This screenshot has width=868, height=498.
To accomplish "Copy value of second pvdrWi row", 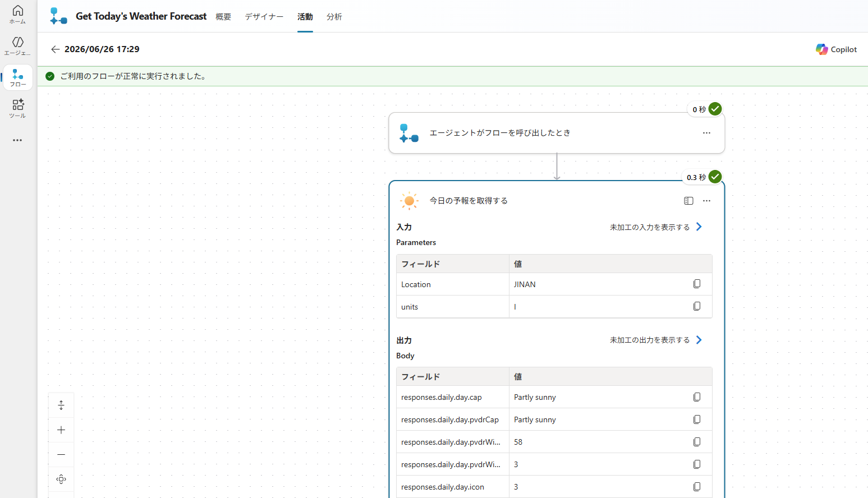I will 697,464.
